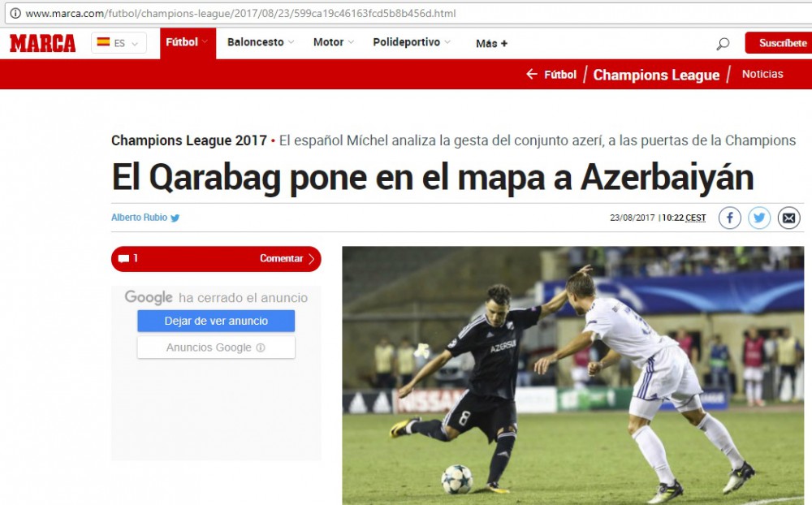Expand the Polideportivo menu
The width and height of the screenshot is (812, 505).
pyautogui.click(x=412, y=42)
